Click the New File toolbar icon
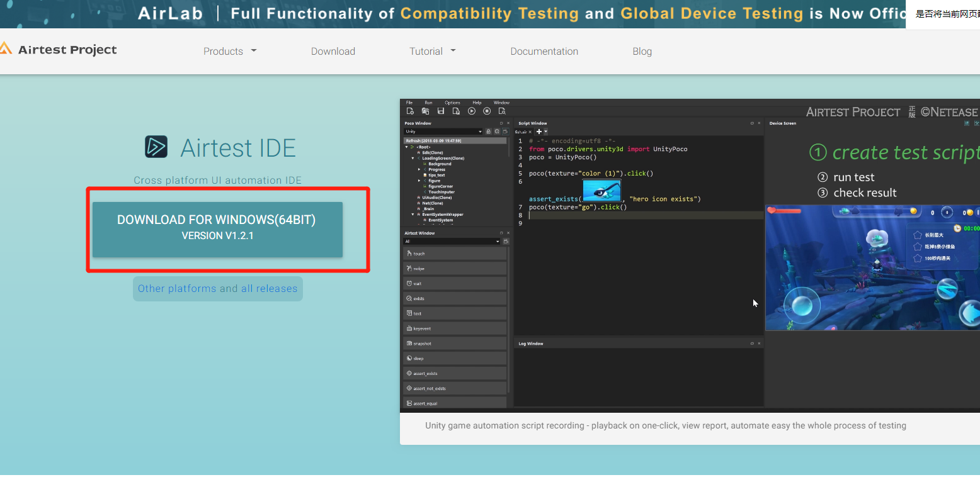Screen dimensions: 980x487 (x=410, y=111)
